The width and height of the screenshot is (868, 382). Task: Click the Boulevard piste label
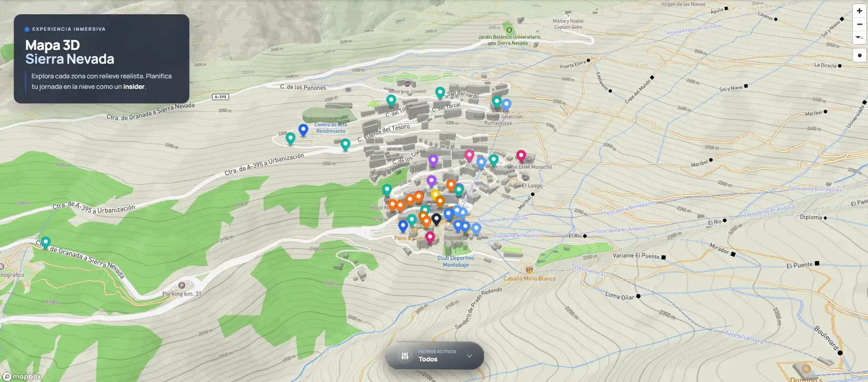click(x=826, y=338)
